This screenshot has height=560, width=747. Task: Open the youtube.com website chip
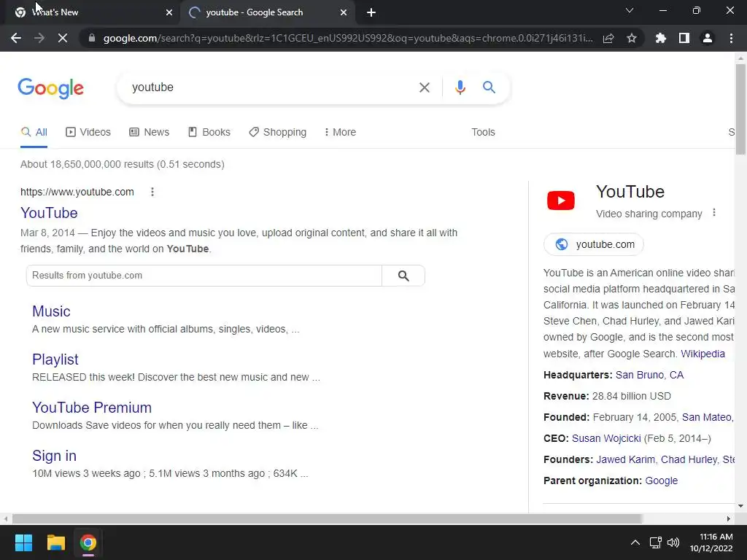[x=594, y=244]
